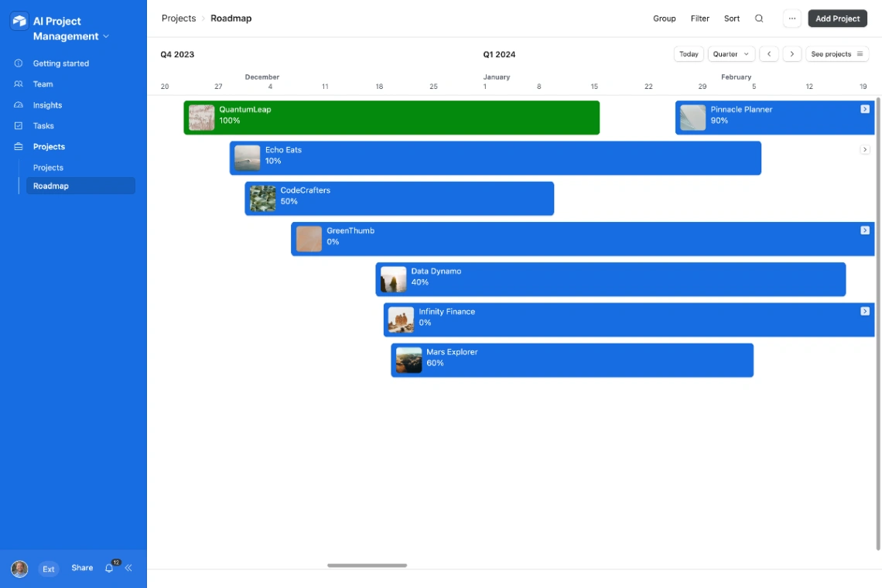Jump to Today on the timeline
This screenshot has height=588, width=882.
pos(689,53)
